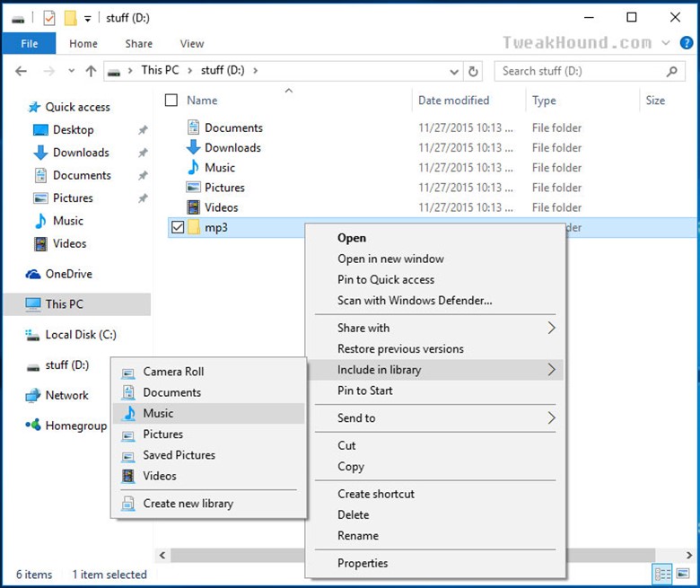
Task: Select the Music folder in file list
Action: pyautogui.click(x=220, y=168)
